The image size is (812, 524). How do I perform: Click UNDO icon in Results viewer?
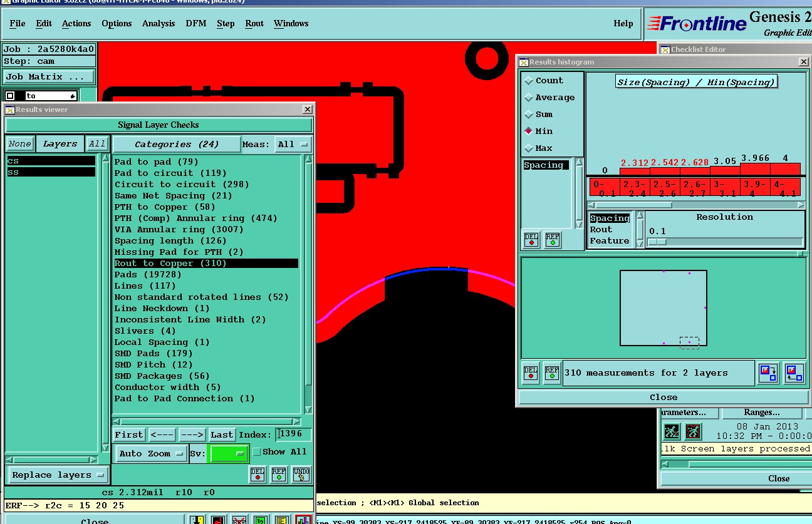coord(301,475)
